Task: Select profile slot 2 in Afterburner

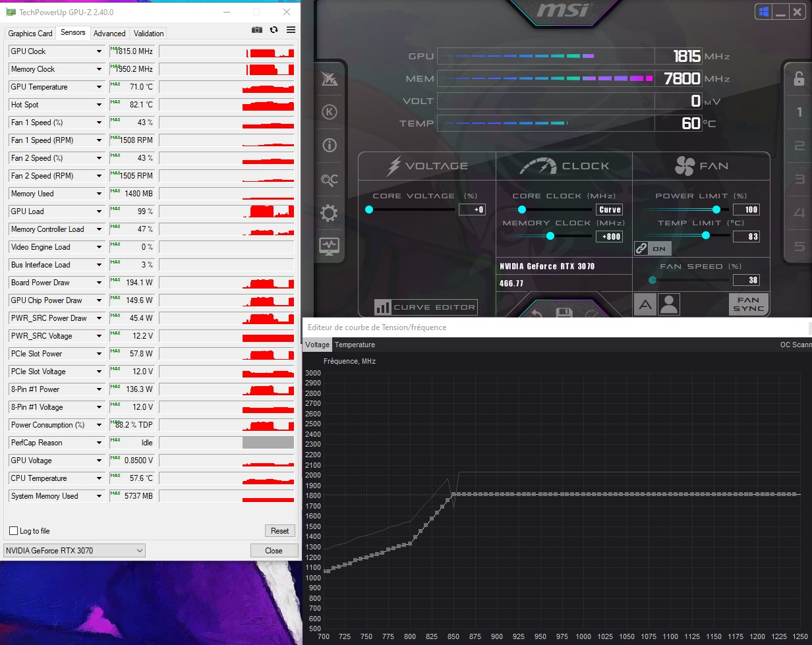Action: click(799, 146)
